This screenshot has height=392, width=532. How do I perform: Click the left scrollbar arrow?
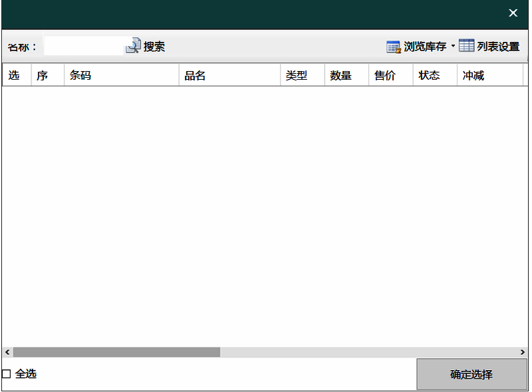pos(7,351)
